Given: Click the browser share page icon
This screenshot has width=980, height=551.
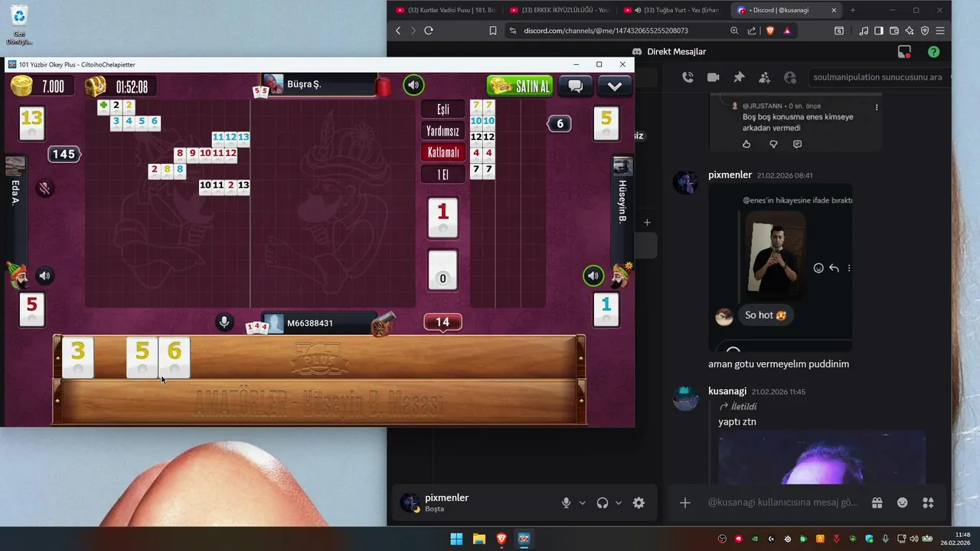Looking at the screenshot, I should click(752, 31).
